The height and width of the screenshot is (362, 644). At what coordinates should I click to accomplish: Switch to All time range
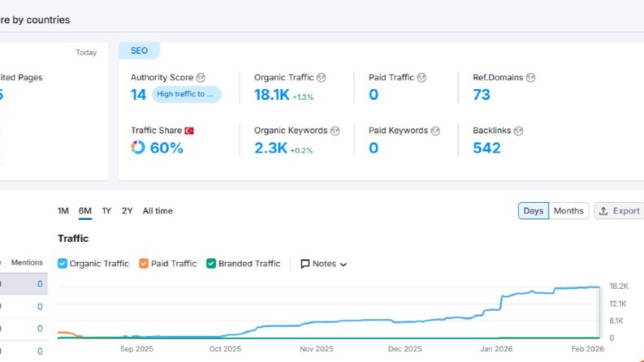click(158, 211)
